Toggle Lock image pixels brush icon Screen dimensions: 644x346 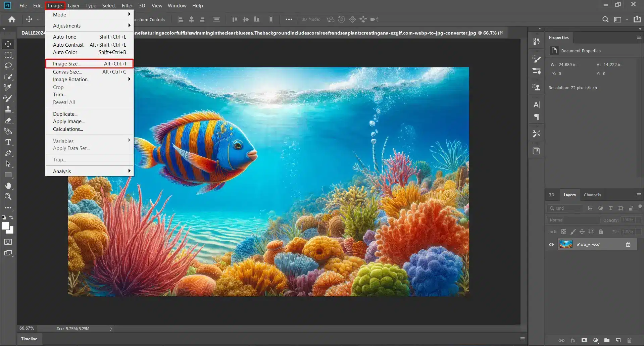pos(573,232)
